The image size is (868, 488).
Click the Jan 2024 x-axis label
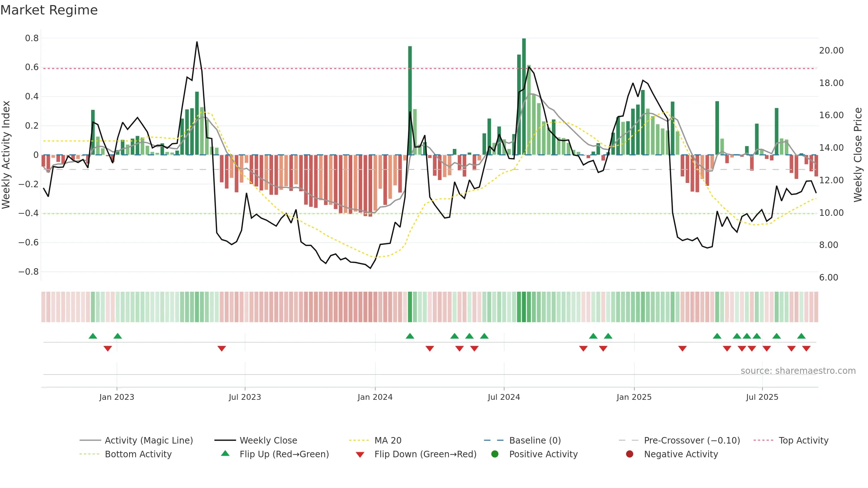point(375,397)
